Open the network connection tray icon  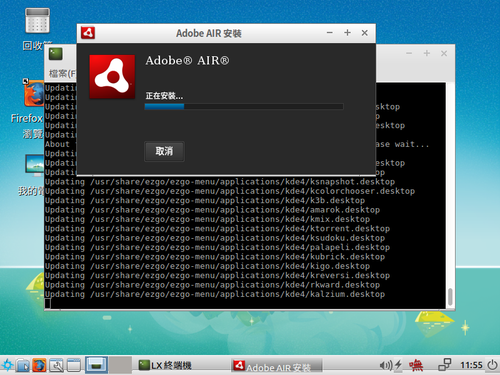[x=444, y=365]
